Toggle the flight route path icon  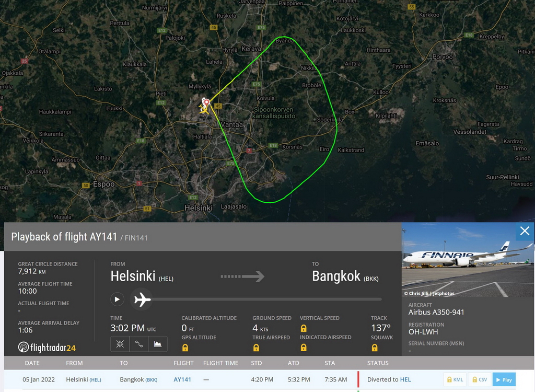(139, 344)
